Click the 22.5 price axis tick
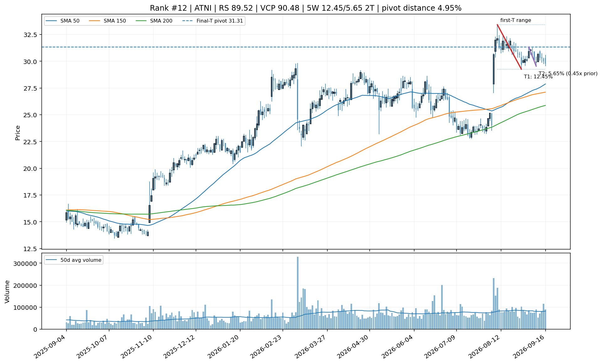This screenshot has height=364, width=602. [x=31, y=142]
